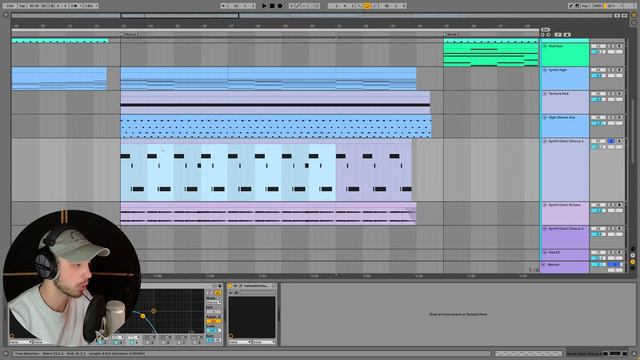Arm the Texture Pad track
Image resolution: width=640 pixels, height=360 pixels.
point(619,93)
